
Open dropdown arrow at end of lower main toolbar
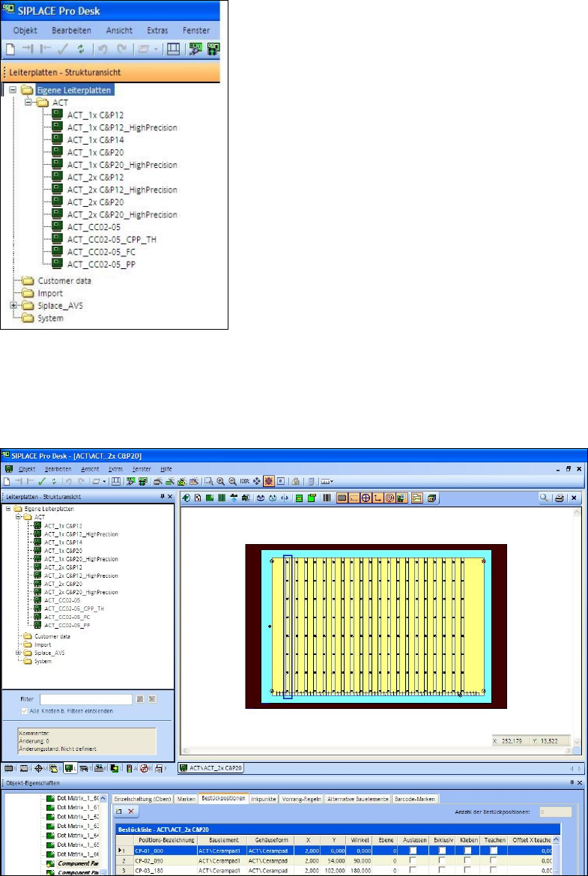332,481
